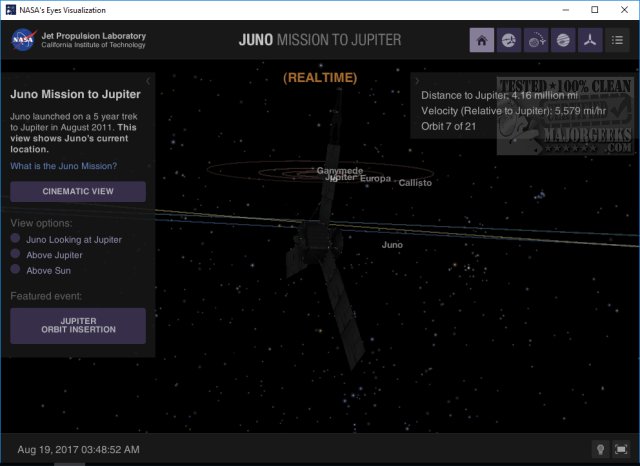This screenshot has height=466, width=640.
Task: Maximize the NASA's Eyes window
Action: [x=595, y=10]
